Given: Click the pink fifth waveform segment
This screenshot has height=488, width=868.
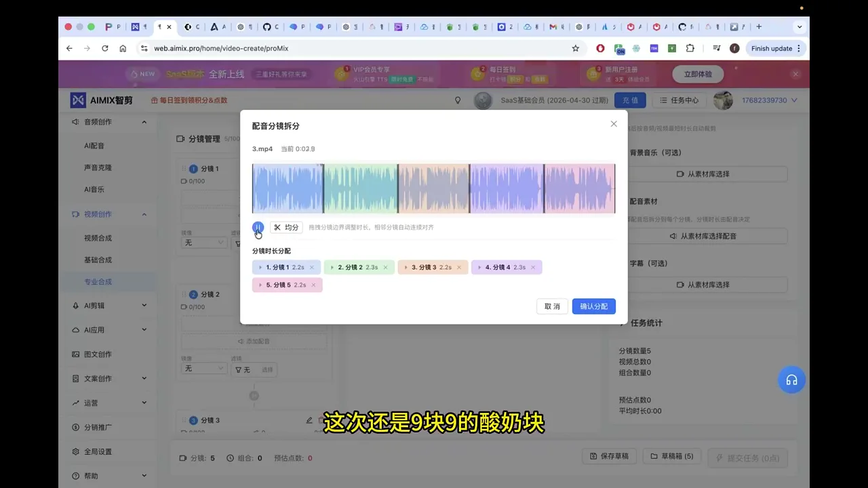Looking at the screenshot, I should click(x=580, y=188).
